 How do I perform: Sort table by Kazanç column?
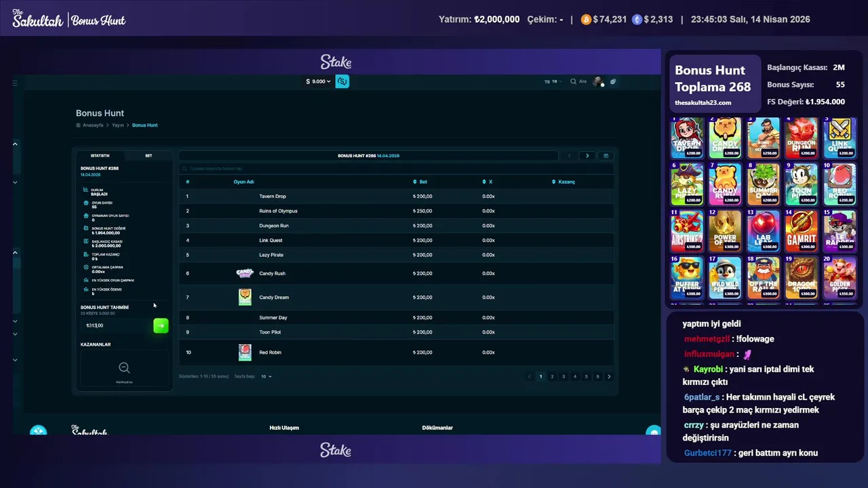(564, 182)
